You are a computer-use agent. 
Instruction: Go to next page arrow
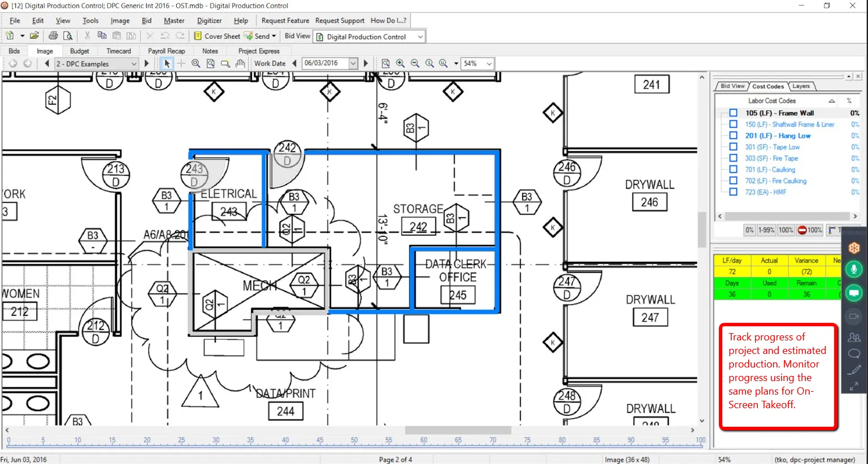click(146, 63)
